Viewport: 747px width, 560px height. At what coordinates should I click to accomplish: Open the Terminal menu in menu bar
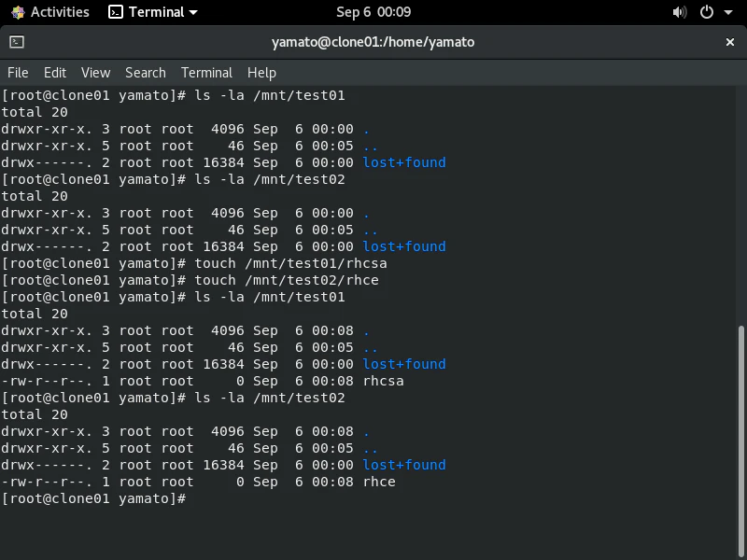(206, 73)
